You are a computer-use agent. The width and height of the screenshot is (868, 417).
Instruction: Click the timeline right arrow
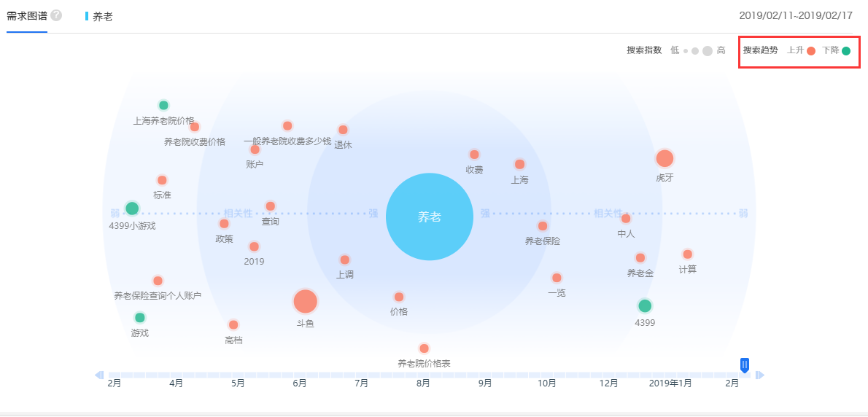point(759,375)
